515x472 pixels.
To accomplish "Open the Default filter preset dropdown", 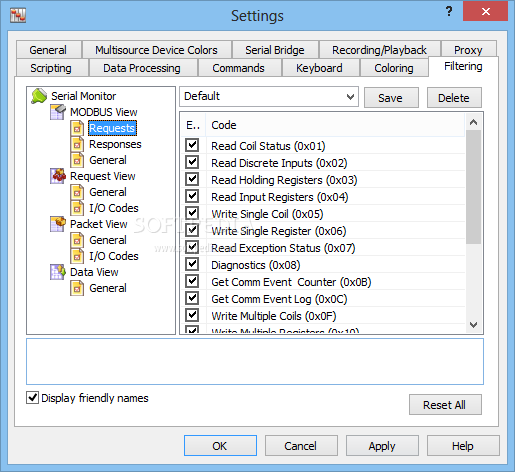I will coord(269,97).
